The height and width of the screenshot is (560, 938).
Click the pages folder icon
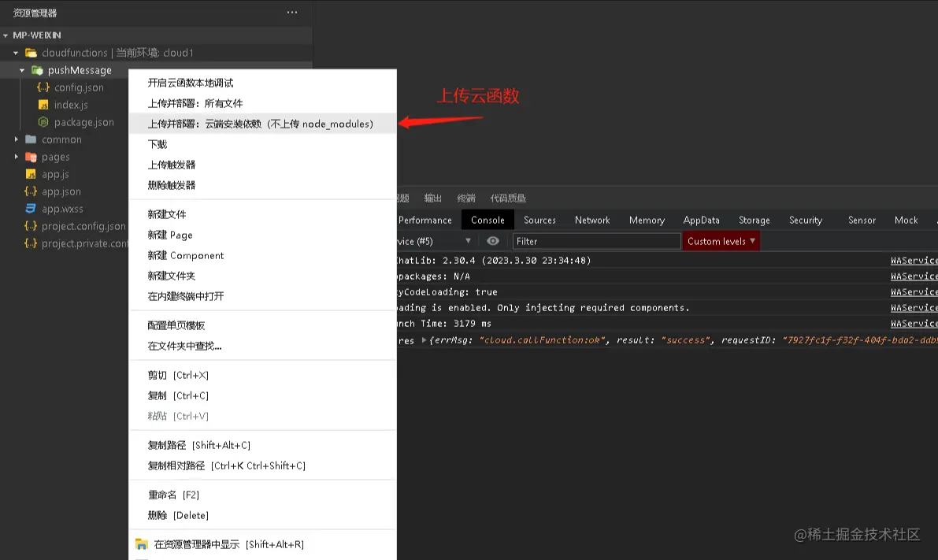coord(31,157)
